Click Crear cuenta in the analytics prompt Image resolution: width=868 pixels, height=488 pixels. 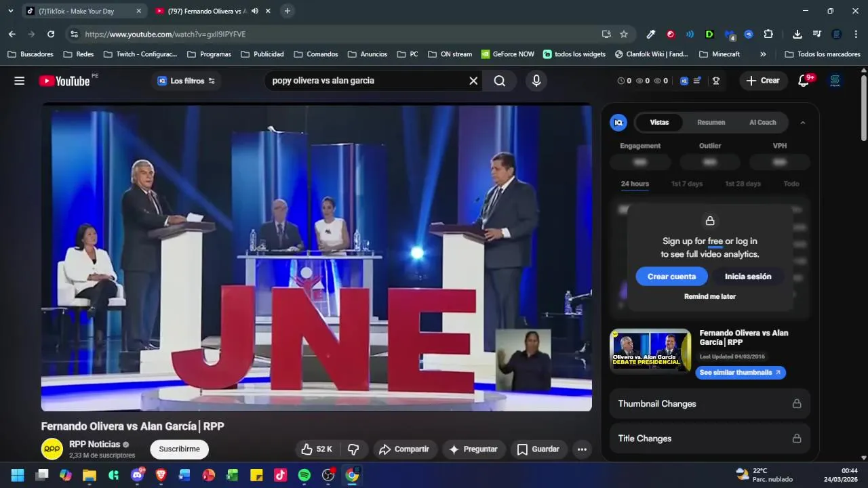coord(671,277)
